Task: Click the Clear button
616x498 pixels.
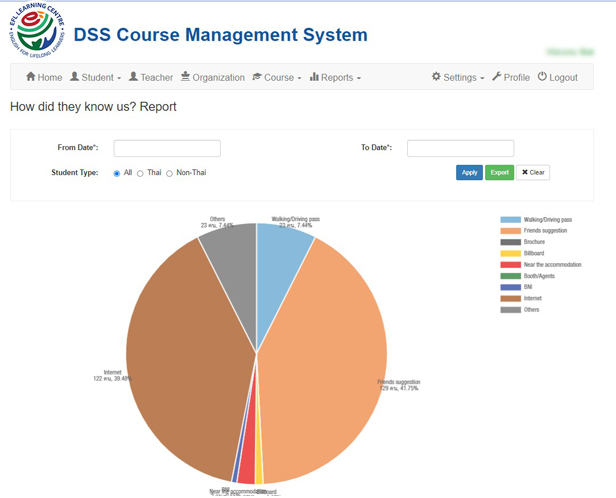Action: [x=533, y=172]
